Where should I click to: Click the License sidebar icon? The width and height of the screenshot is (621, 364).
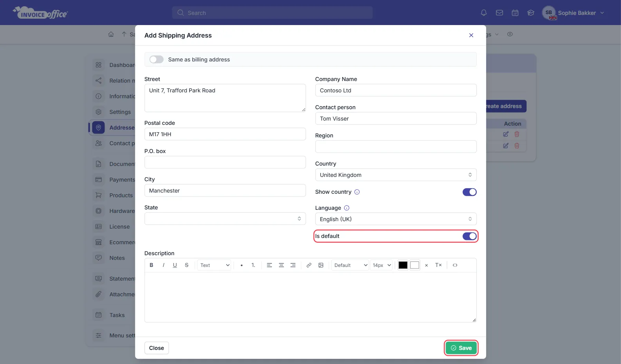point(98,227)
